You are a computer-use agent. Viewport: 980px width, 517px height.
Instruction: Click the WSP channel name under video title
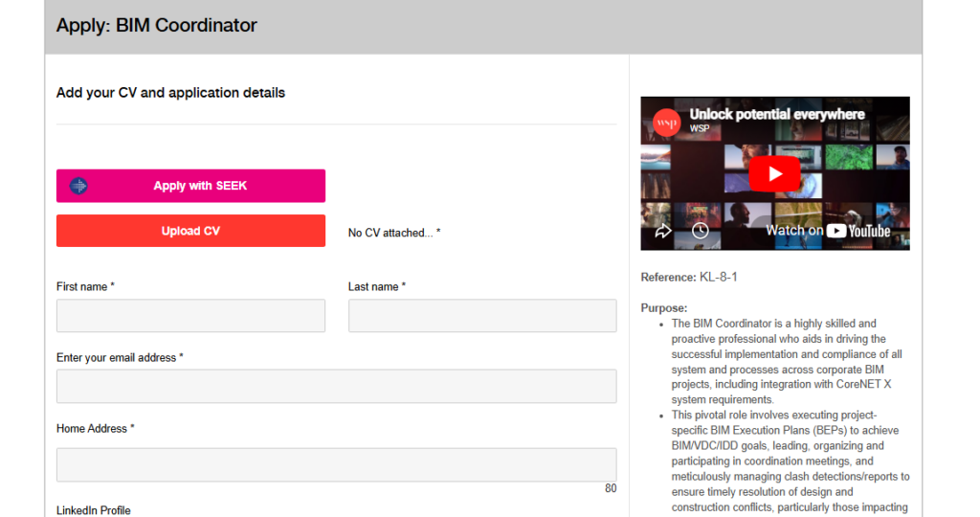tap(700, 129)
